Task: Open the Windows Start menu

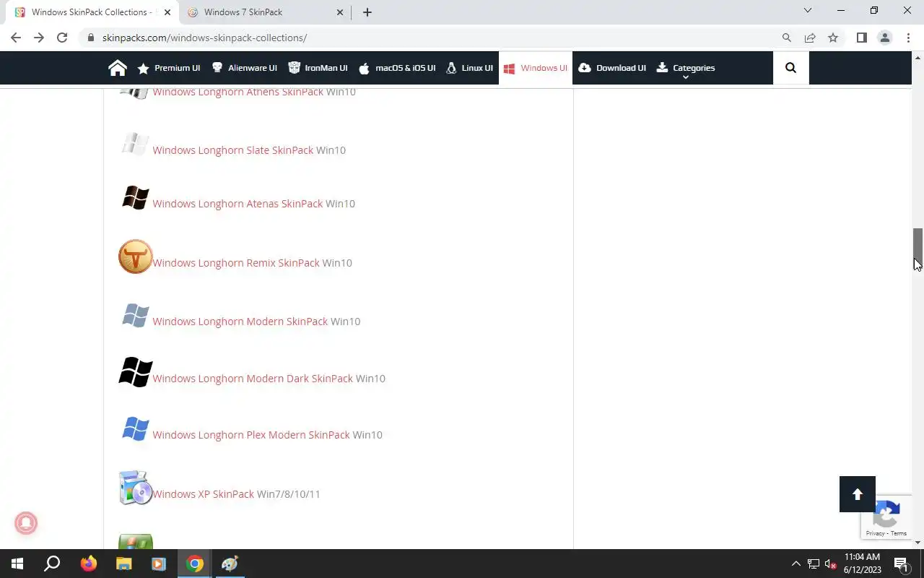Action: pos(17,564)
